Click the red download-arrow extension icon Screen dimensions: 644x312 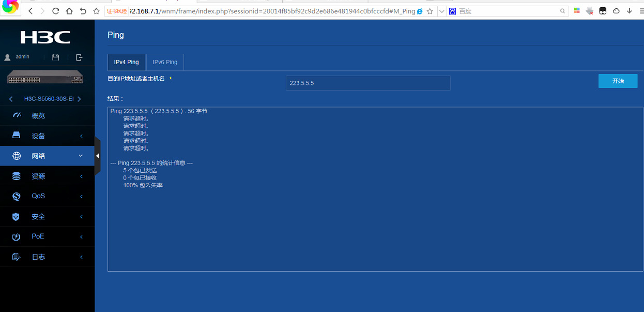[590, 11]
